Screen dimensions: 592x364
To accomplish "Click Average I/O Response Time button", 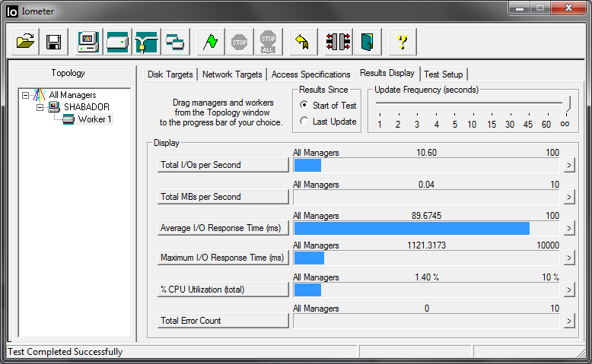I will pyautogui.click(x=223, y=228).
